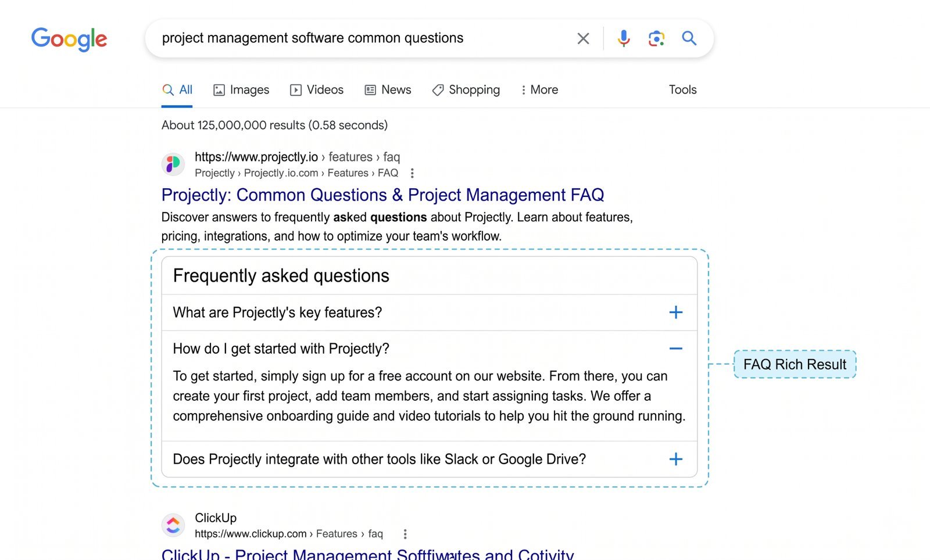Screen dimensions: 930x560
Task: Open three-dot menu for ClickUp result
Action: (405, 534)
